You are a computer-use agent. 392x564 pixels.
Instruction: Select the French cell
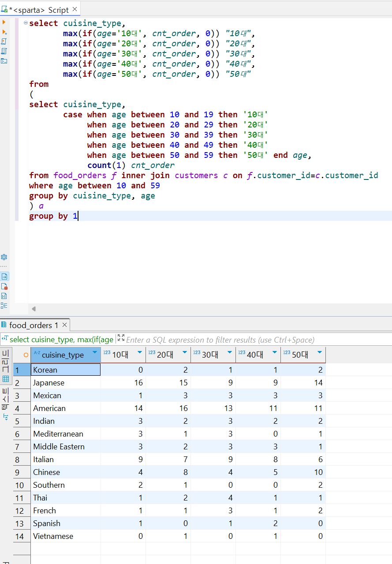tap(66, 511)
